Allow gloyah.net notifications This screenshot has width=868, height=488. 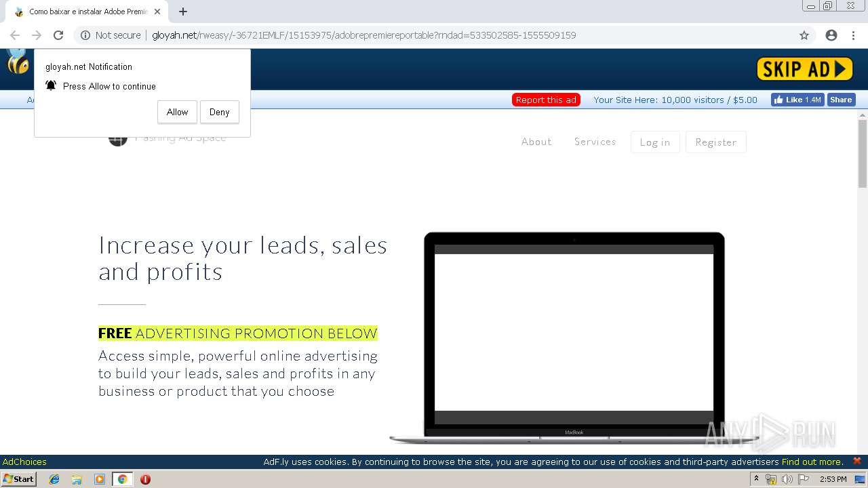pos(177,112)
